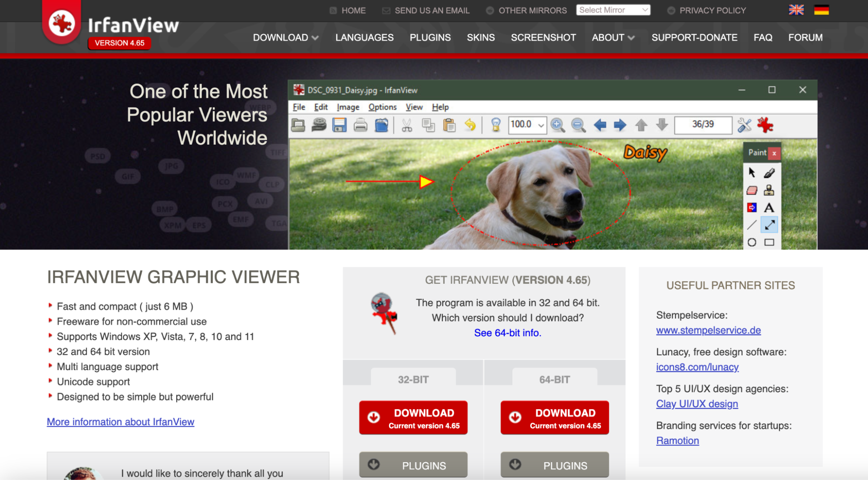The height and width of the screenshot is (480, 868).
Task: Open the Privacy Policy link icon
Action: pyautogui.click(x=671, y=11)
